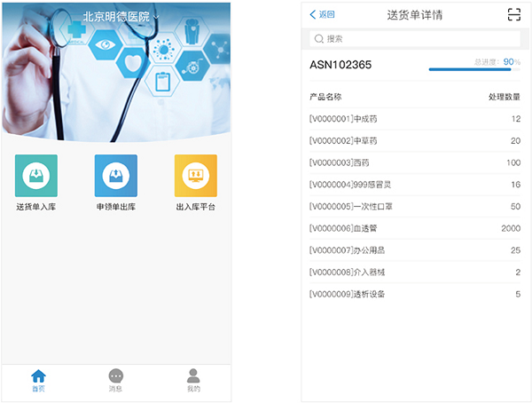Open the 出入库平台 icon
This screenshot has width=532, height=403.
[x=195, y=176]
